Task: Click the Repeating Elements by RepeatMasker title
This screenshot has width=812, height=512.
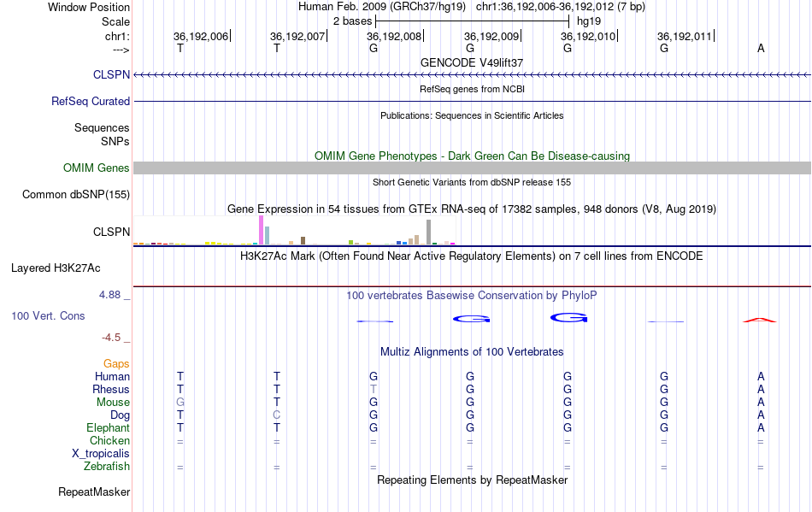Action: pos(472,480)
